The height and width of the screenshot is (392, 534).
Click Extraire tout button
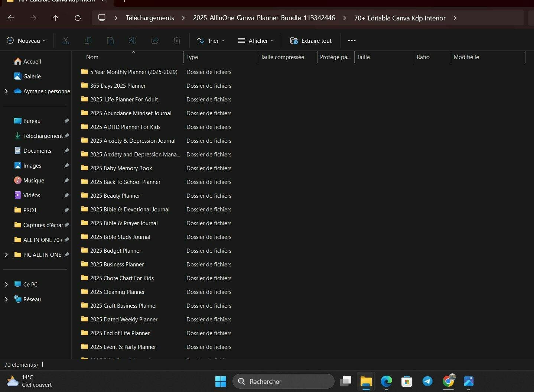(311, 41)
